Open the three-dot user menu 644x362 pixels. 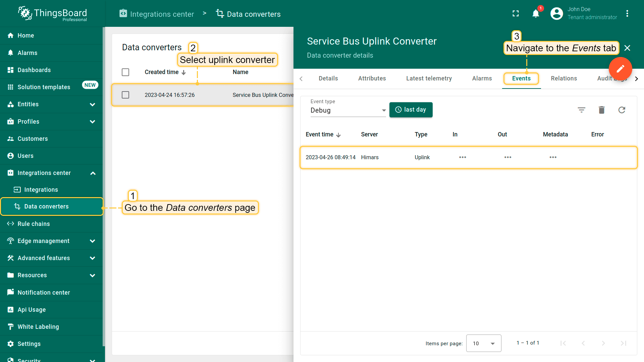tap(627, 14)
